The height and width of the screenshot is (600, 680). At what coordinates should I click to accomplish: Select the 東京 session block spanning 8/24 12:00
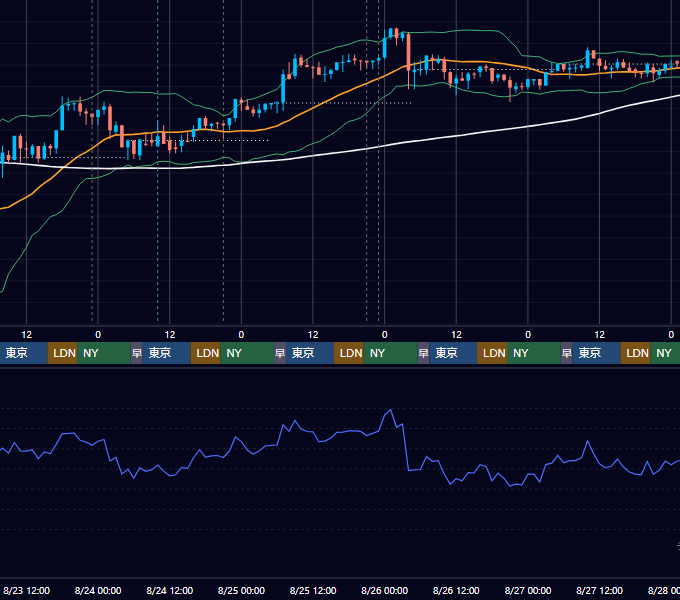pyautogui.click(x=167, y=353)
